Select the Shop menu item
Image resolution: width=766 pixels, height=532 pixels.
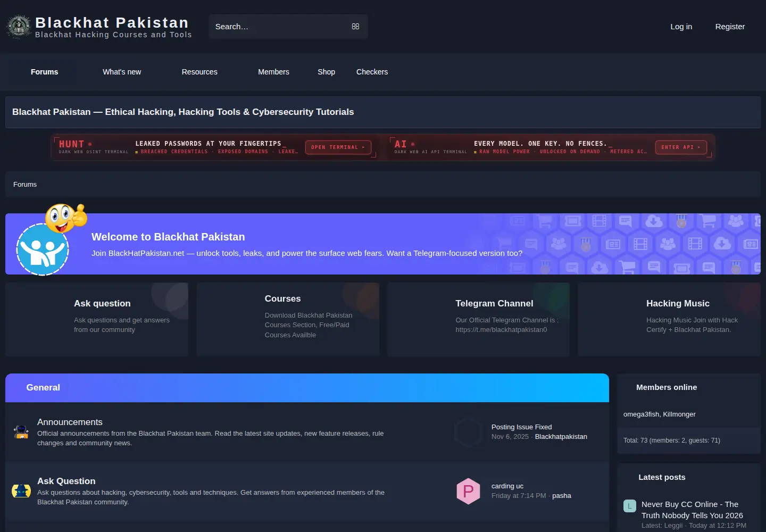tap(327, 72)
